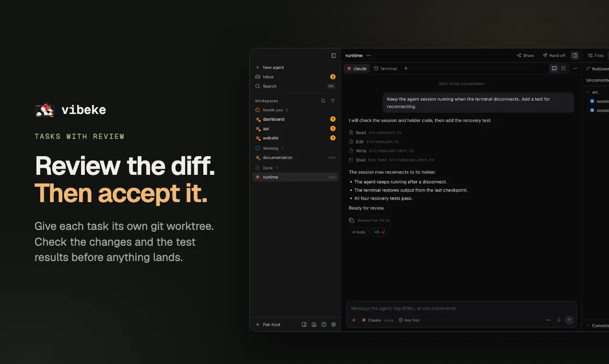Click the Edit src/session.ts step
This screenshot has height=364, width=609.
374,142
